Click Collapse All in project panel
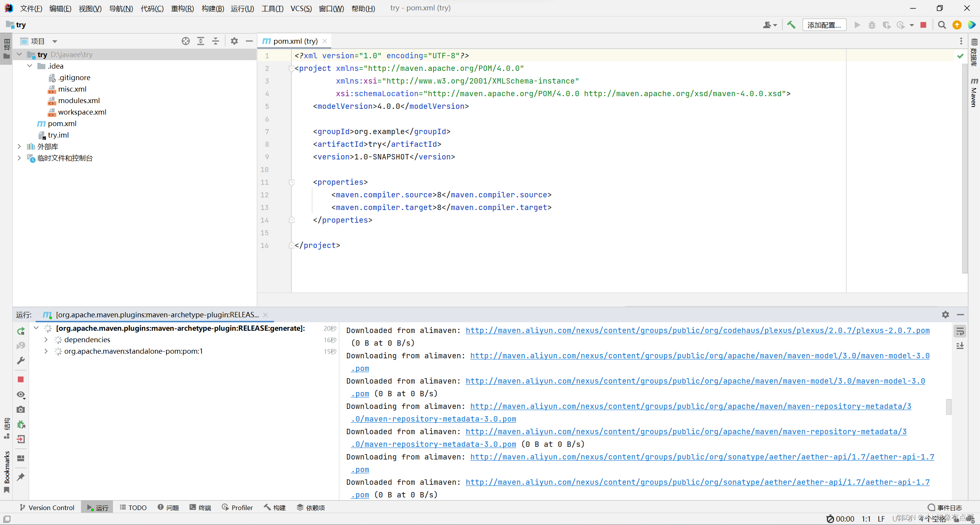The image size is (980, 525). coord(216,41)
